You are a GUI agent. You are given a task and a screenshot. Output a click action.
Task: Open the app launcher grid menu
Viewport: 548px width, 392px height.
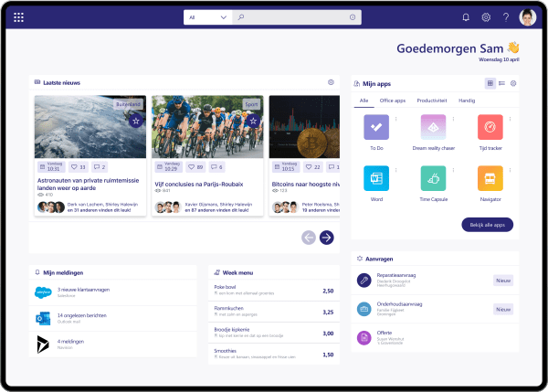19,17
